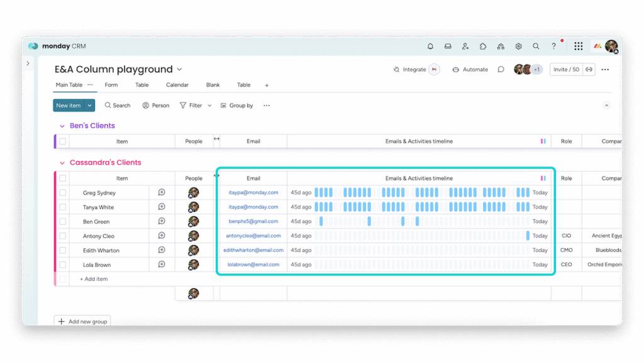This screenshot has height=362, width=644.
Task: Click the invite members icon in top bar
Action: pos(465,47)
